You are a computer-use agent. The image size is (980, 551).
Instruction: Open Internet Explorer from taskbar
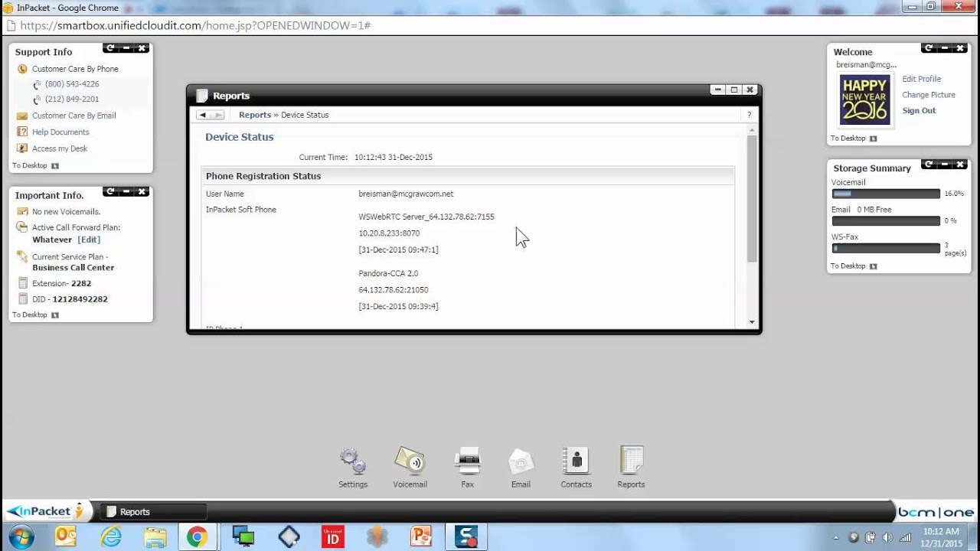[111, 536]
